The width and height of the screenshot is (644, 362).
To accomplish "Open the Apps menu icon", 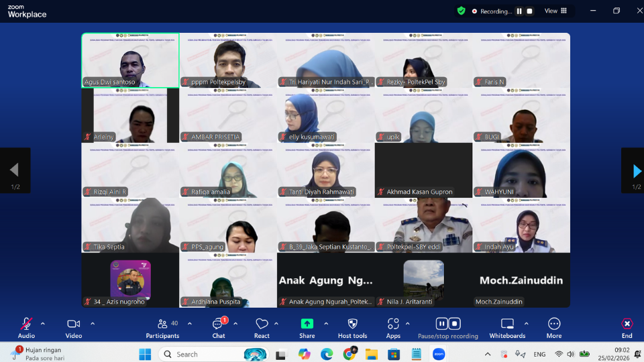I will click(392, 324).
